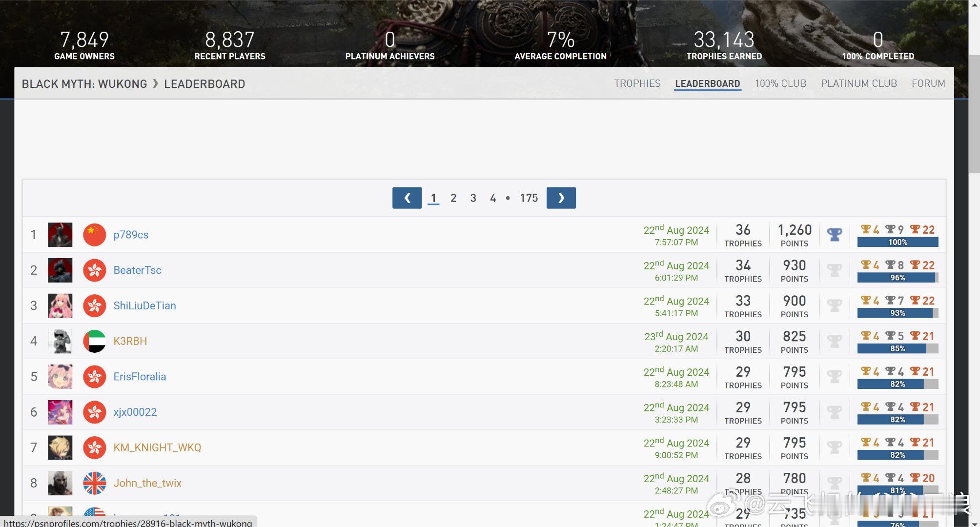This screenshot has width=980, height=527.
Task: Click the UK flag beside John_the_twix
Action: coord(95,483)
